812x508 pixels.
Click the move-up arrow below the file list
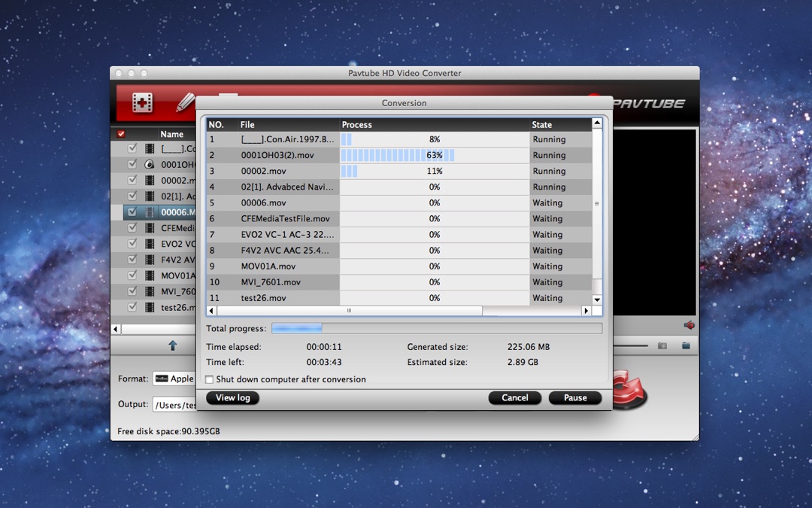click(173, 345)
